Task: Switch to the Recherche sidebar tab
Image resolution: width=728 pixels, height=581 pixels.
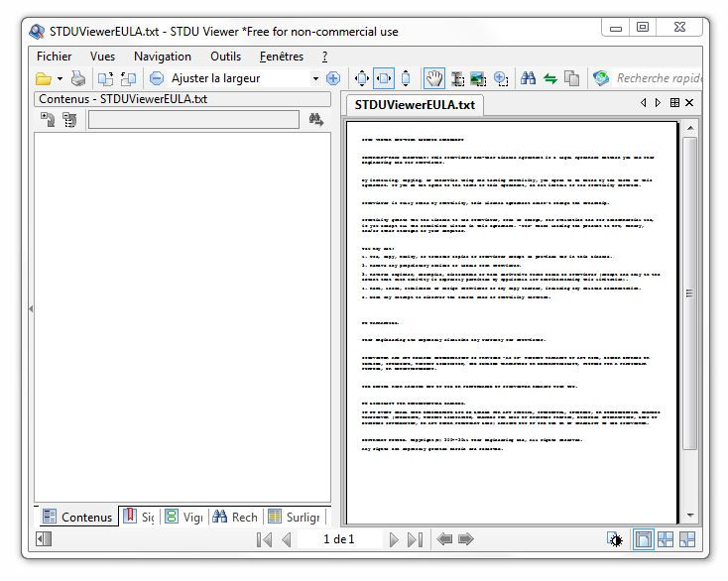Action: 235,517
